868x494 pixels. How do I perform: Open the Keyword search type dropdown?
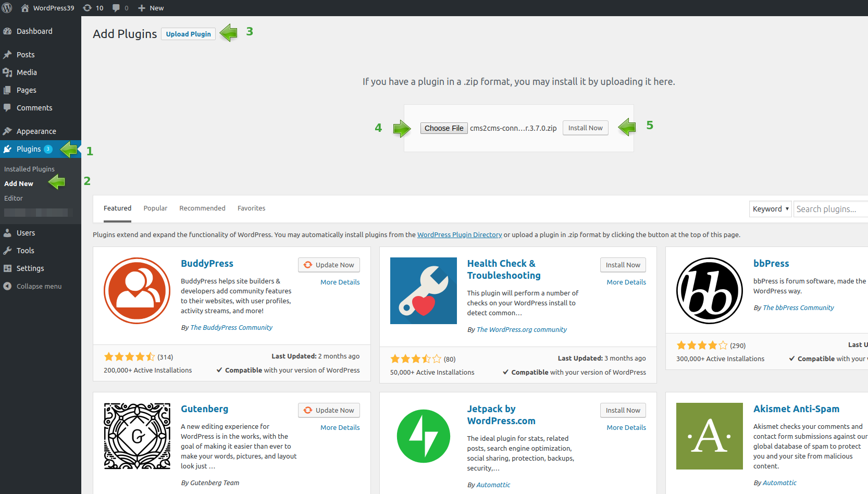[771, 209]
